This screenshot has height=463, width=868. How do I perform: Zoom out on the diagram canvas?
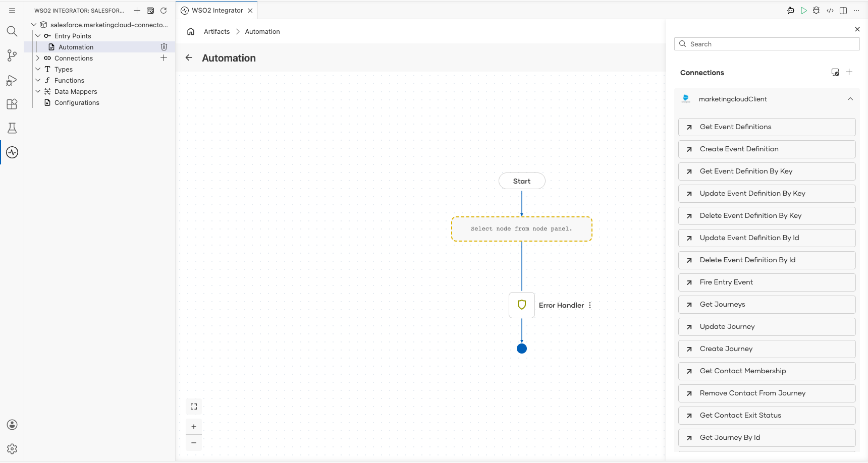click(194, 443)
